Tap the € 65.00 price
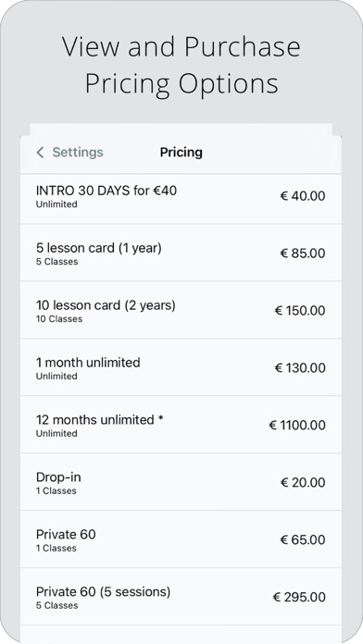Viewport: 363px width, 644px height. pyautogui.click(x=303, y=539)
